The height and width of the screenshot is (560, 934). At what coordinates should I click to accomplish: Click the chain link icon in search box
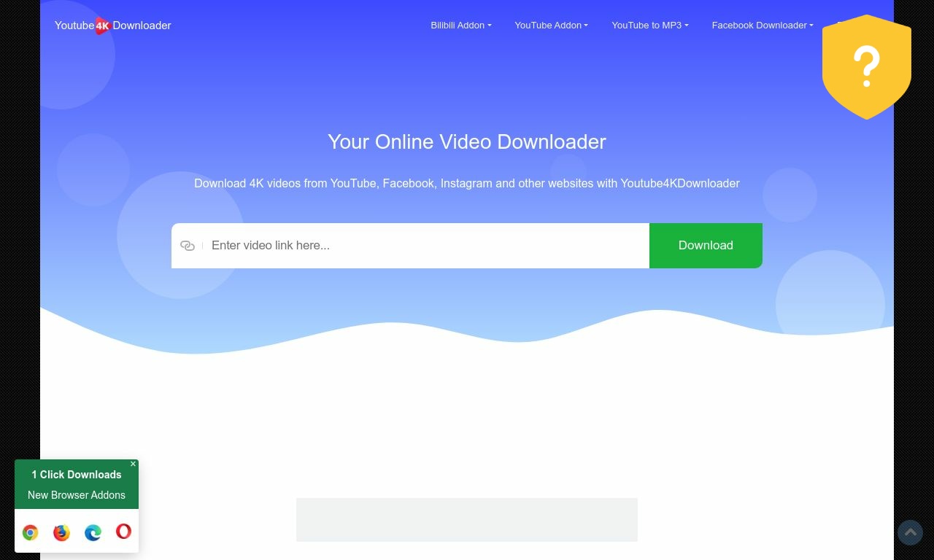(188, 246)
